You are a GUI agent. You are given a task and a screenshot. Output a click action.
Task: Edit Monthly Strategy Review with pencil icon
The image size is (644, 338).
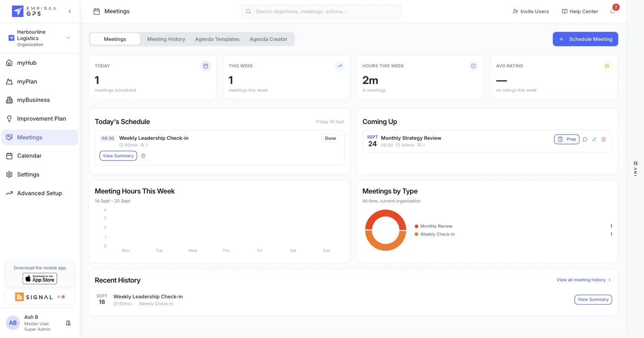point(594,139)
